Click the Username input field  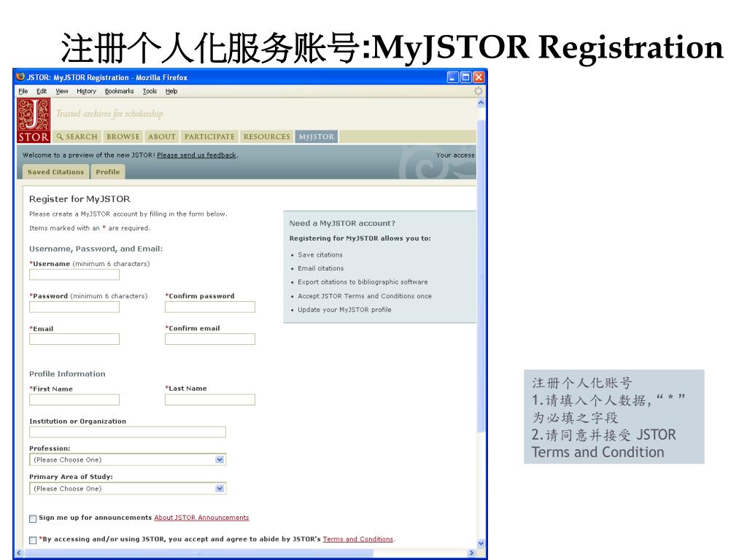tap(74, 274)
